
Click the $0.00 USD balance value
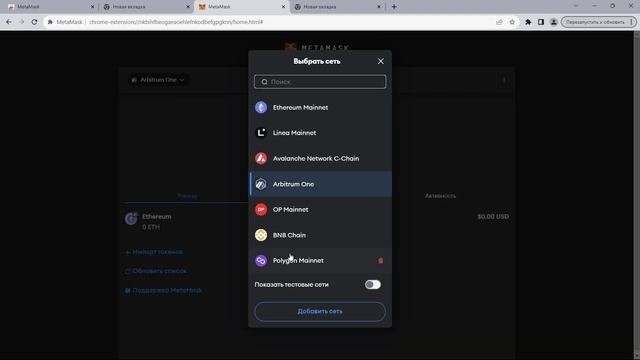click(x=493, y=216)
